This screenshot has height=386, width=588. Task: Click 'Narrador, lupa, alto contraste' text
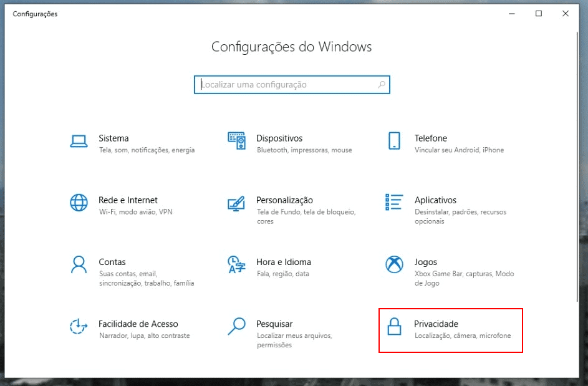tap(145, 335)
